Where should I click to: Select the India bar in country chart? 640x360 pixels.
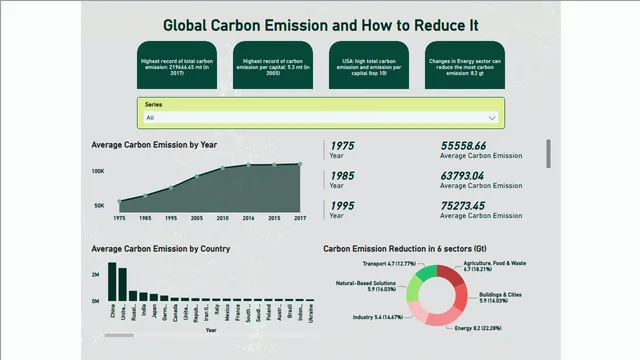coord(143,297)
